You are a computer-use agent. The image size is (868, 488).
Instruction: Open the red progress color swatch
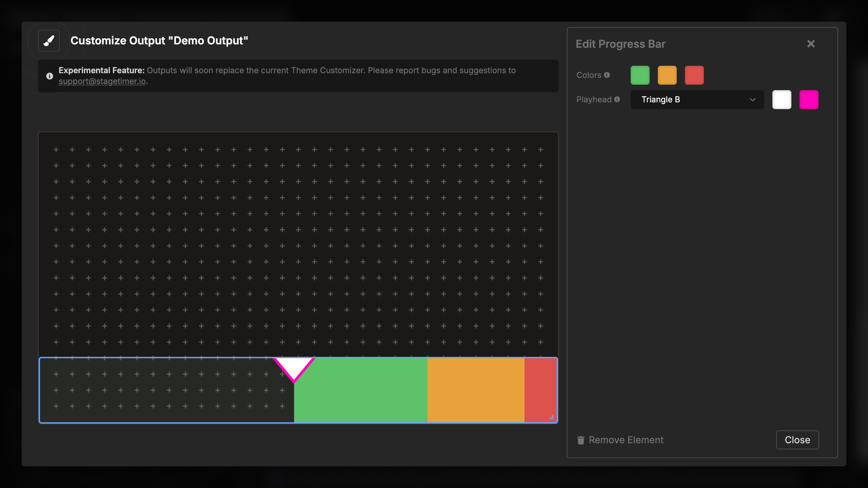pos(694,75)
